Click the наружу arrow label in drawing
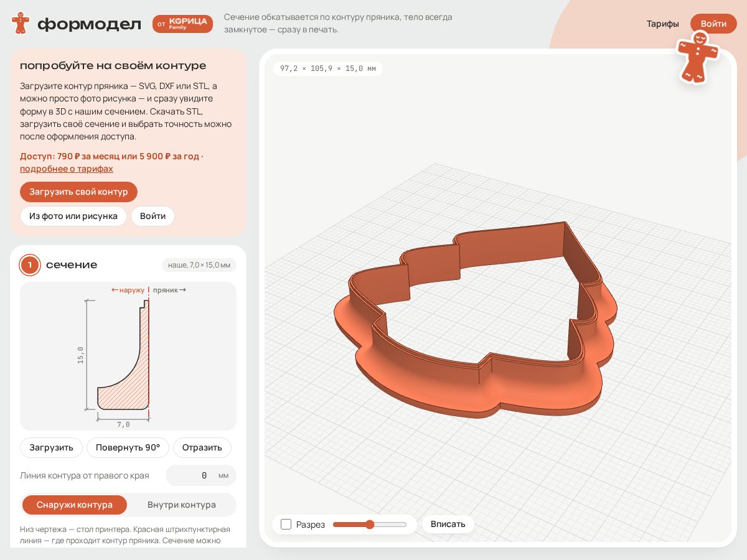Viewport: 747px width, 560px height. 128,290
